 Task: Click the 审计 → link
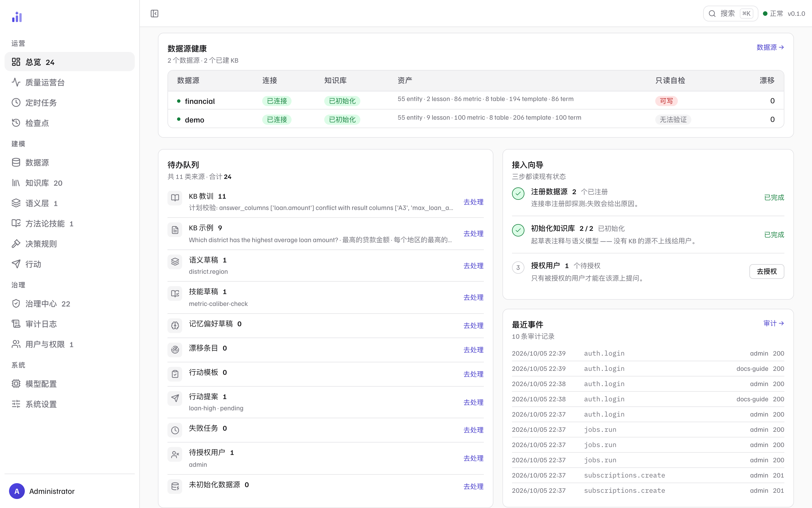point(774,323)
